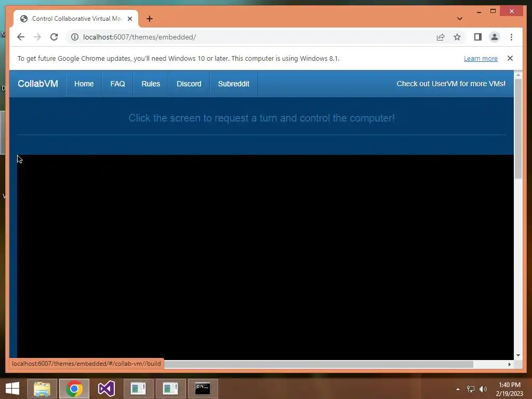Switch to the Control Collaborative Virtual Machine tab
This screenshot has width=532, height=399.
tap(76, 19)
